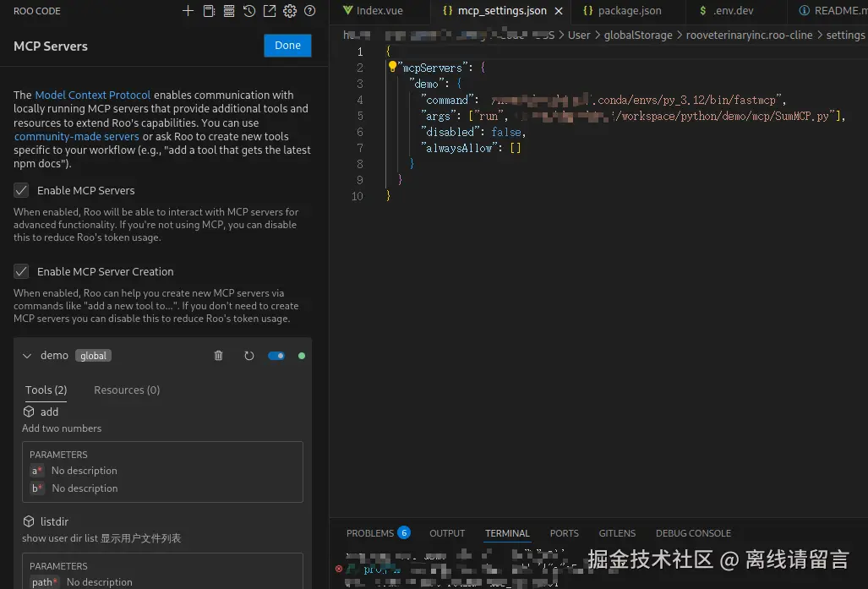Click the problems count badge 6

404,532
